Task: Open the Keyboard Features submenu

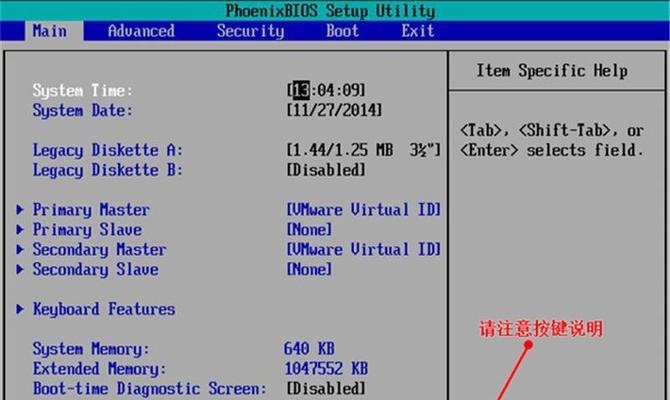Action: tap(104, 309)
